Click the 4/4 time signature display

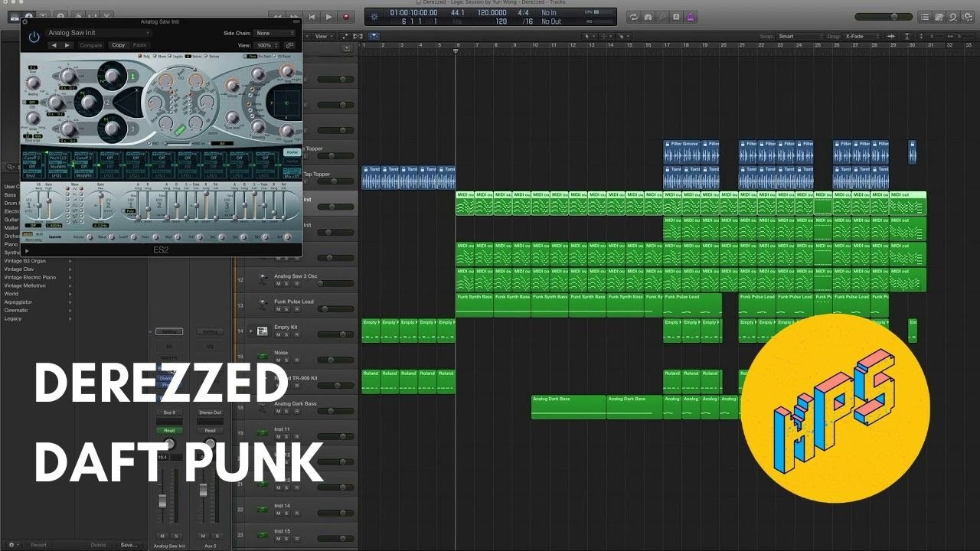(524, 13)
